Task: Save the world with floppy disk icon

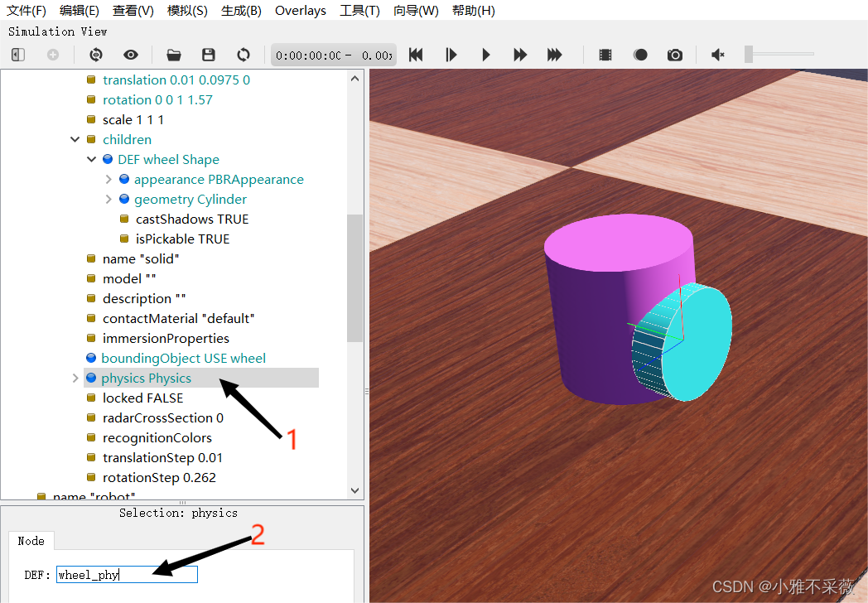Action: coord(209,55)
